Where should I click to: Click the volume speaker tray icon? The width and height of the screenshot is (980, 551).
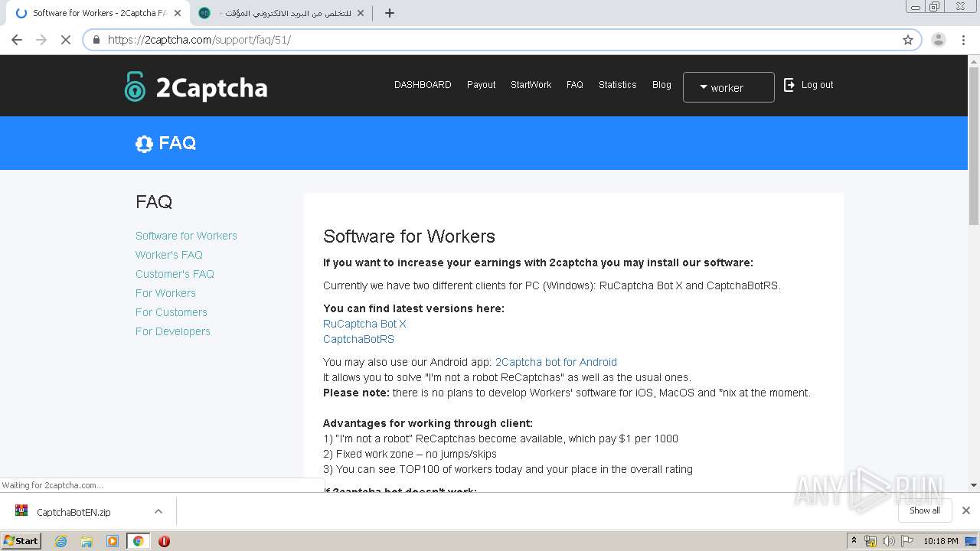click(x=888, y=541)
